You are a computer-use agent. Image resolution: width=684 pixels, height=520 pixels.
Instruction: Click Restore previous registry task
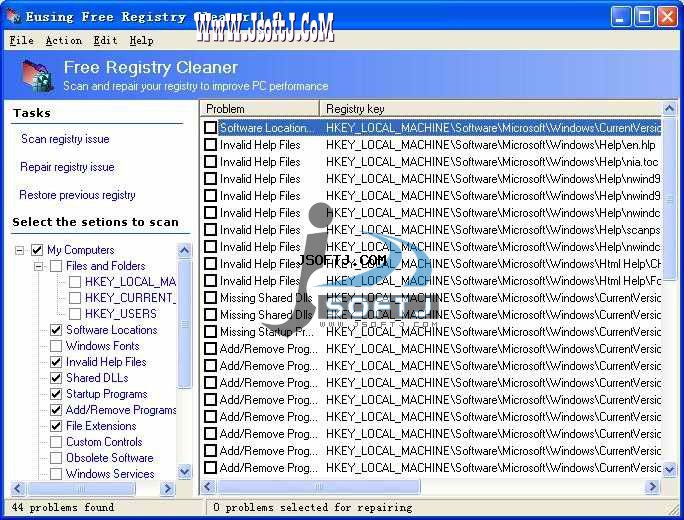77,195
